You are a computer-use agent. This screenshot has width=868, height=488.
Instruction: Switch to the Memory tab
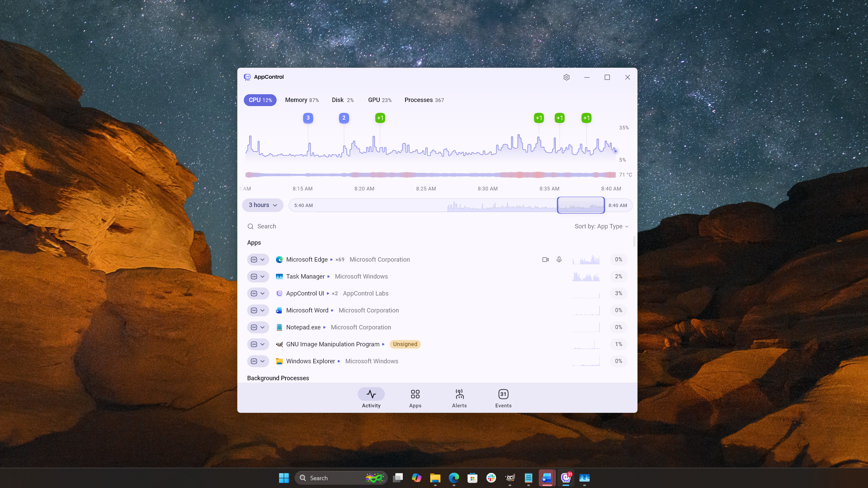point(301,100)
